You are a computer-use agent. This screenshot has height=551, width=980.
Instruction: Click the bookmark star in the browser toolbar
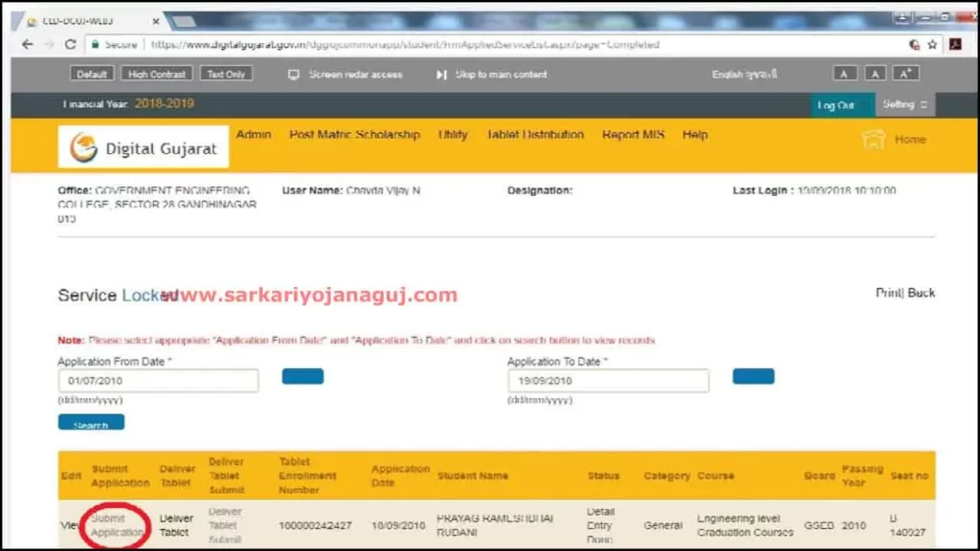point(932,43)
